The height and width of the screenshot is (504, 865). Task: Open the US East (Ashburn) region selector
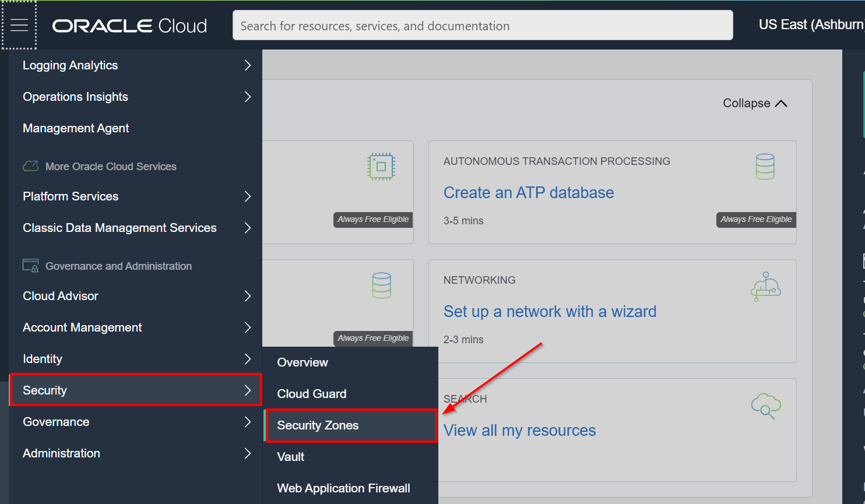tap(810, 25)
